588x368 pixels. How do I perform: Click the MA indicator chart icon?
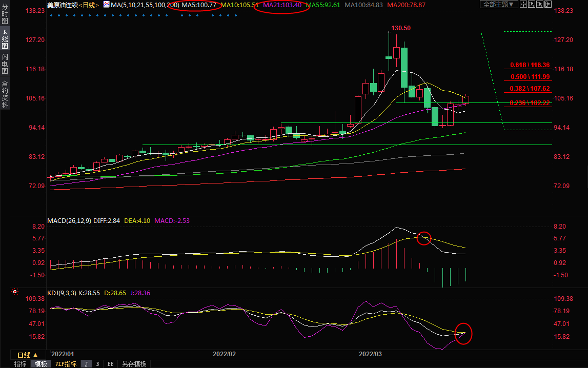tap(106, 5)
